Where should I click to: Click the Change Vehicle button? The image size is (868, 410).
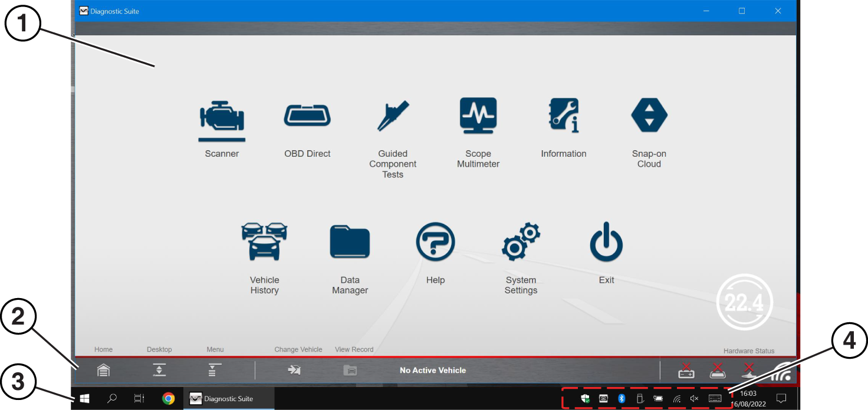294,370
